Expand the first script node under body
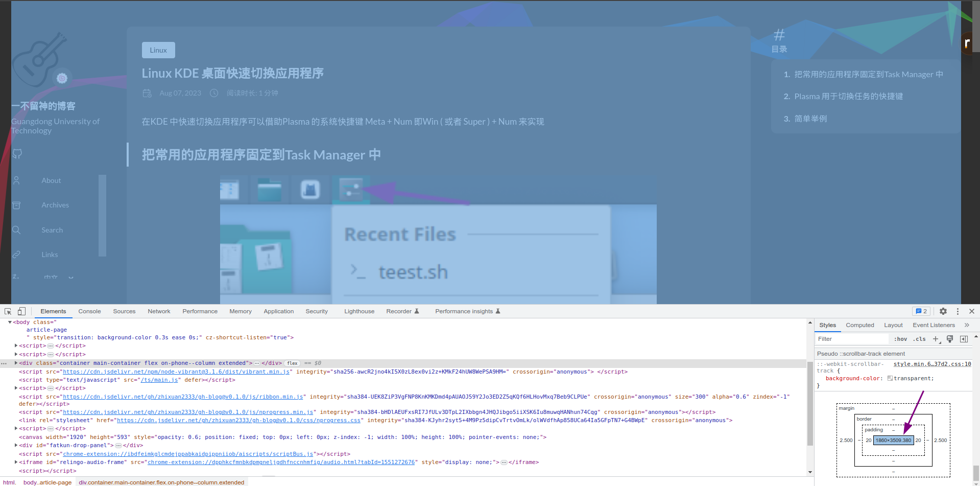The height and width of the screenshot is (486, 980). [16, 346]
